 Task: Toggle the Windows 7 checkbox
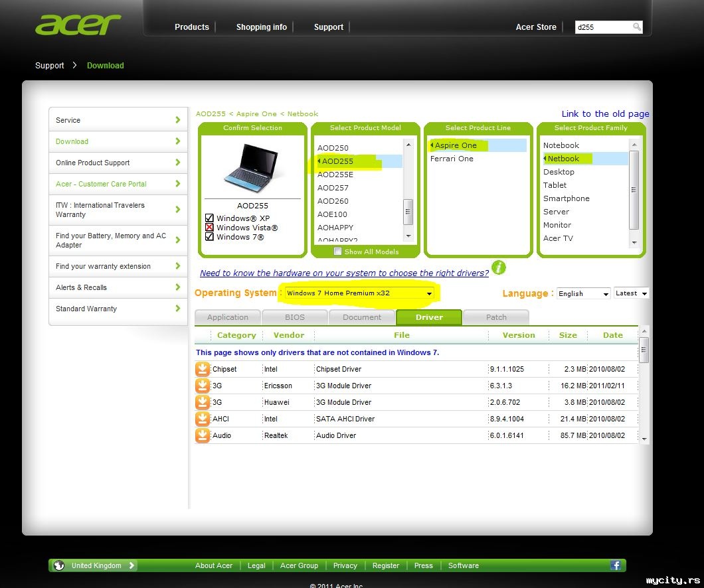tap(209, 236)
